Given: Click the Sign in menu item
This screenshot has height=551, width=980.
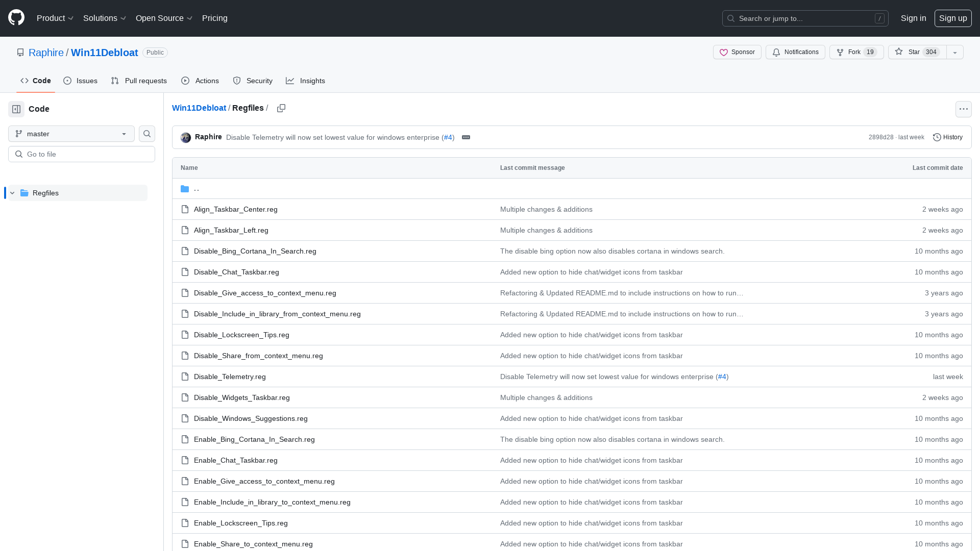Looking at the screenshot, I should click(913, 18).
